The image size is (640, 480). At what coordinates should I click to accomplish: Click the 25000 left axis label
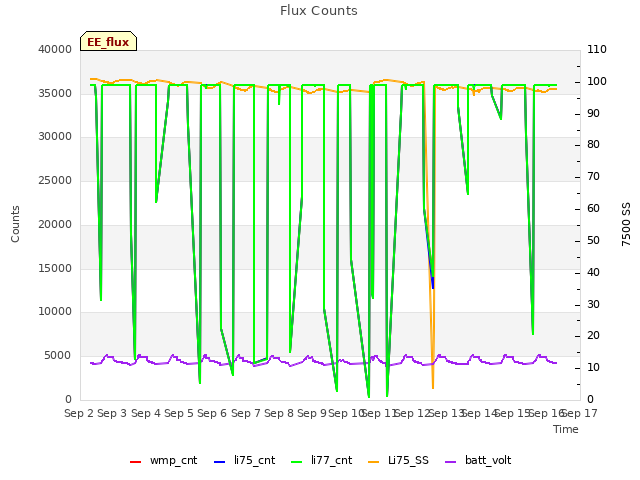[55, 180]
